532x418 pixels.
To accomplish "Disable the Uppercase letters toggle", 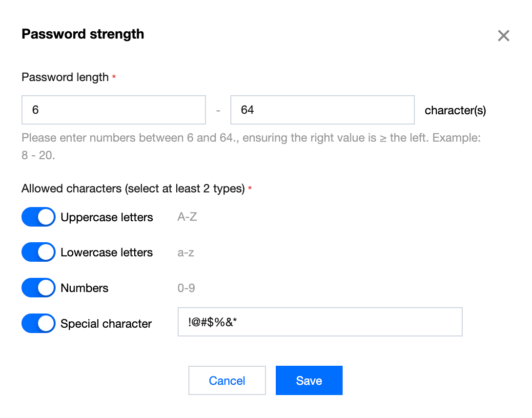I will [39, 217].
